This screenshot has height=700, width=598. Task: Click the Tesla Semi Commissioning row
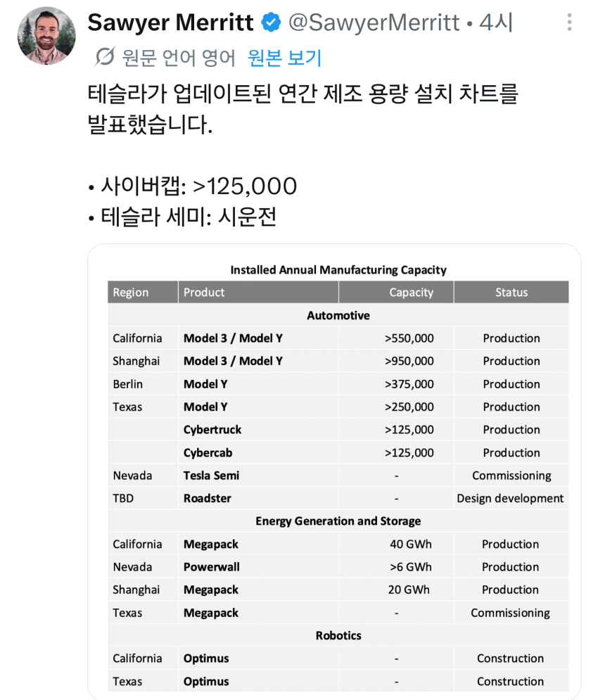click(338, 476)
